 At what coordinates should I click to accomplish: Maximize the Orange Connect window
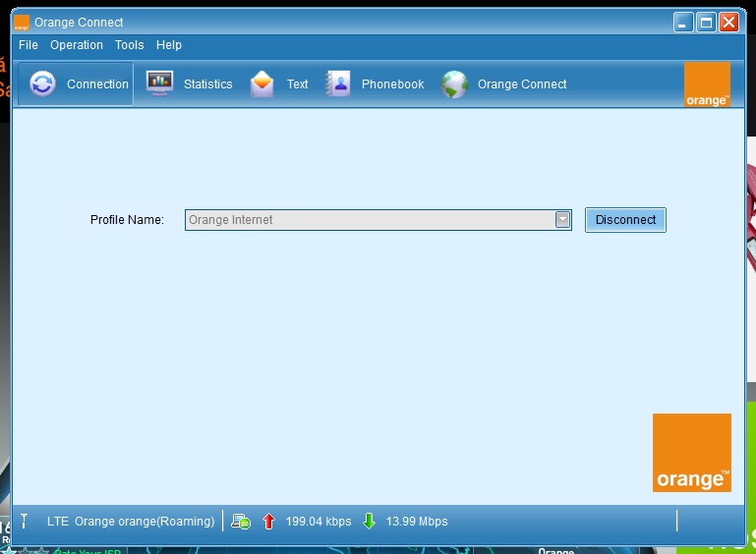point(706,23)
